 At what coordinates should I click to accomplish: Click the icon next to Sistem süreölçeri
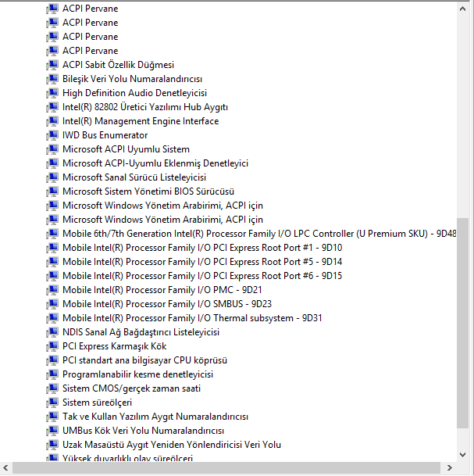click(x=52, y=403)
